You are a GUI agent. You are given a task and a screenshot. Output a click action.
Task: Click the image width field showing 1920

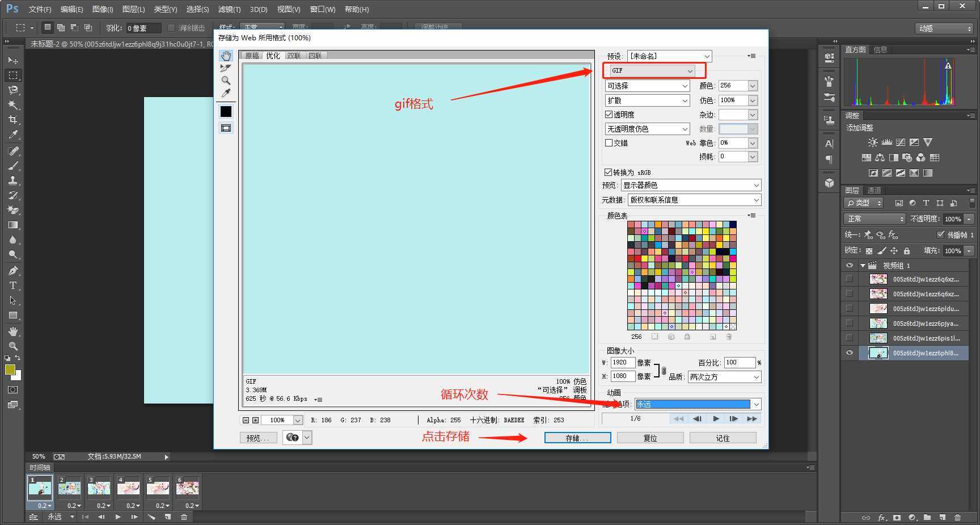[623, 363]
